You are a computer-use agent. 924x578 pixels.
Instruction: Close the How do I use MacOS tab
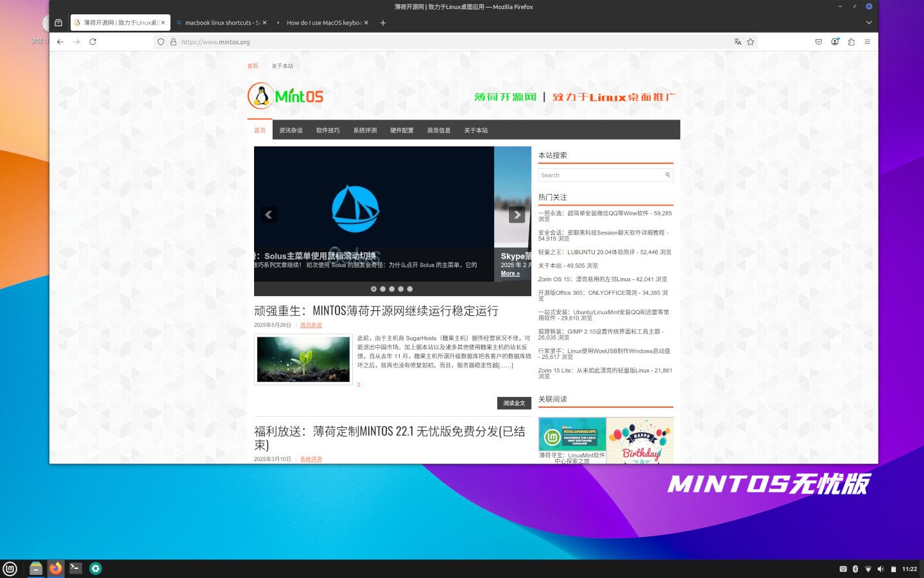(x=366, y=22)
